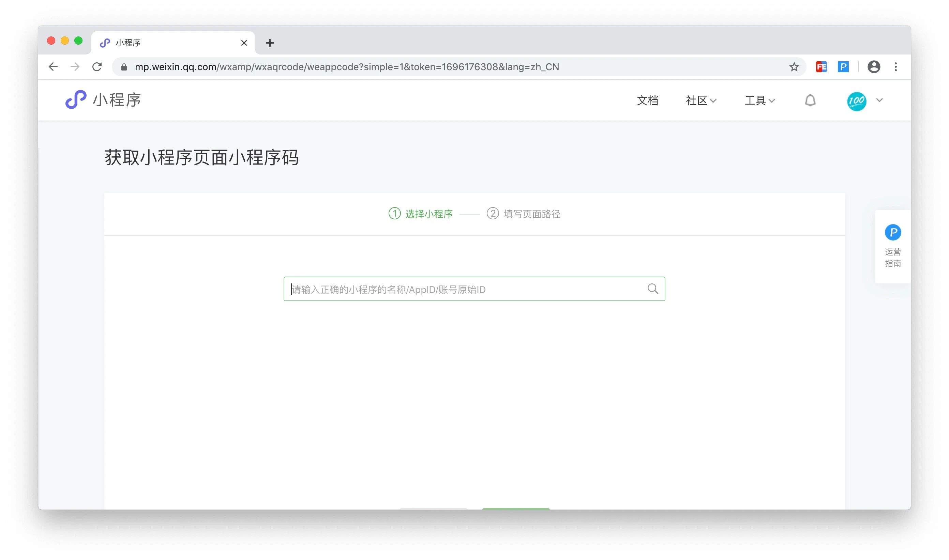Image resolution: width=949 pixels, height=560 pixels.
Task: Open Chrome profile account icon
Action: (x=873, y=67)
